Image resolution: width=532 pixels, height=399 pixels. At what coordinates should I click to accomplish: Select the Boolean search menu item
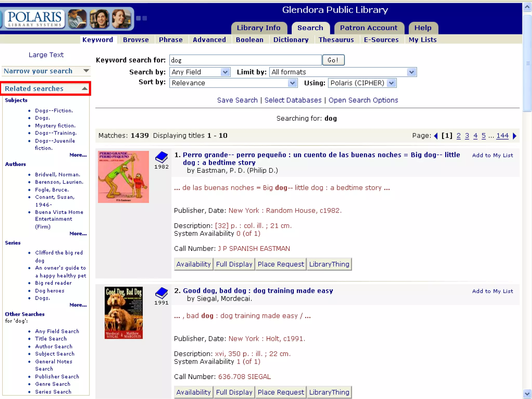point(249,40)
